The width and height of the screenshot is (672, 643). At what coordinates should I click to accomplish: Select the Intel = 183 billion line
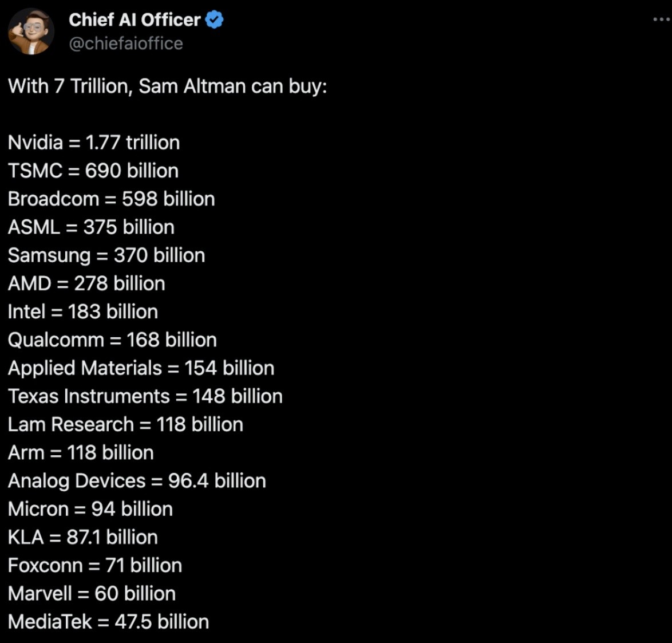point(83,311)
